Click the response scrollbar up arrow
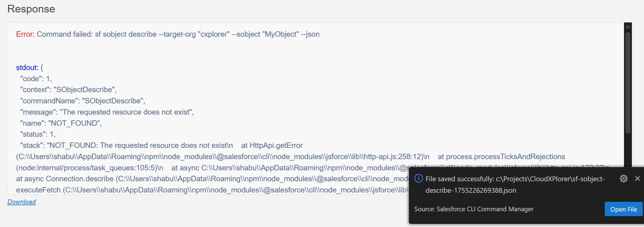 point(628,27)
